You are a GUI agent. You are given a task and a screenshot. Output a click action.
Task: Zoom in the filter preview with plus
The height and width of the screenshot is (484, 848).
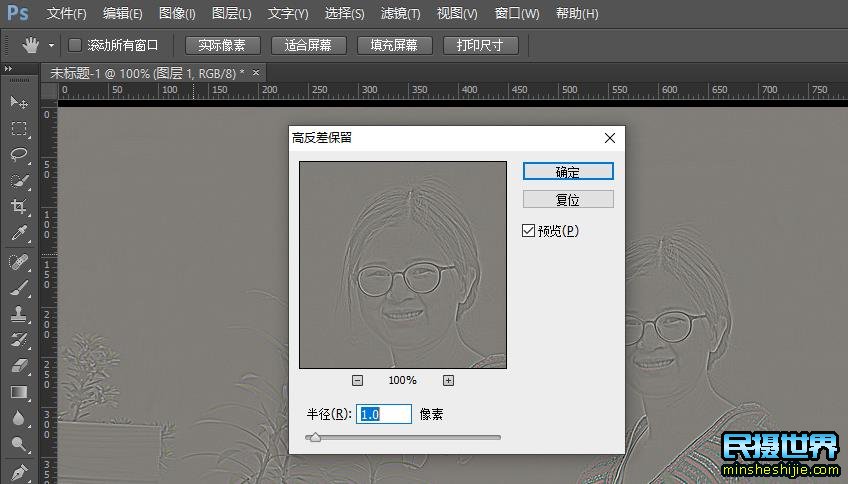click(x=448, y=380)
